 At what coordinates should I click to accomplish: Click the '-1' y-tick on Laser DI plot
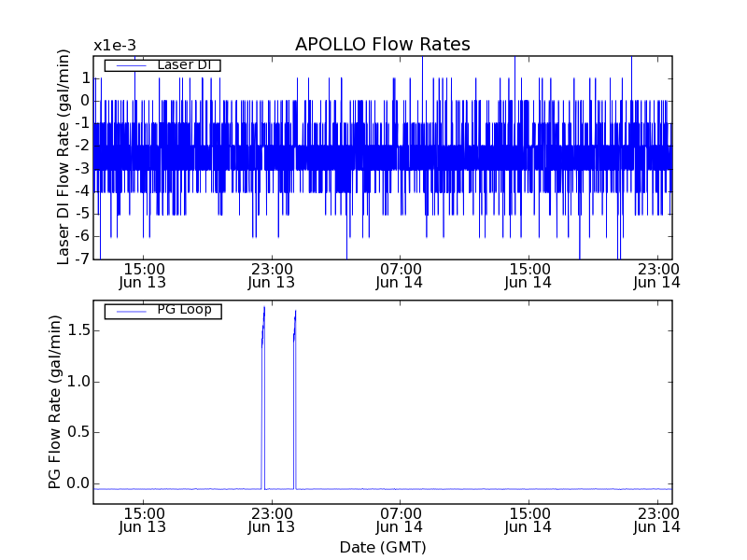(x=82, y=123)
